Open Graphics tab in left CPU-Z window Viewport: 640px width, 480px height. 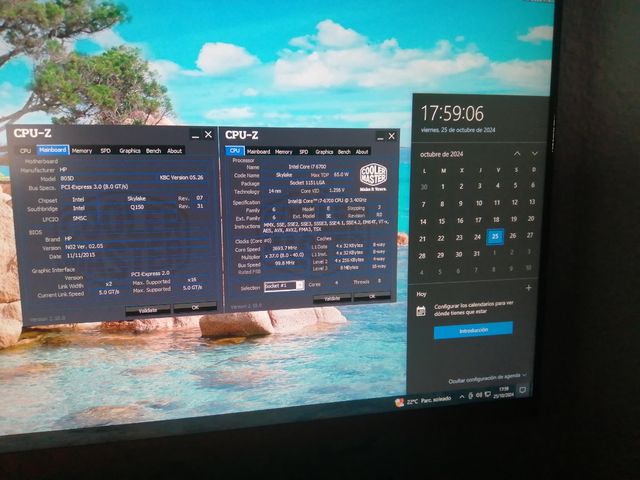tap(130, 151)
